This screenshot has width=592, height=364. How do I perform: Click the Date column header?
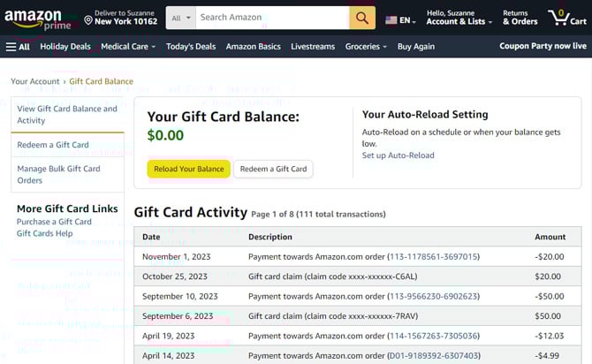151,237
